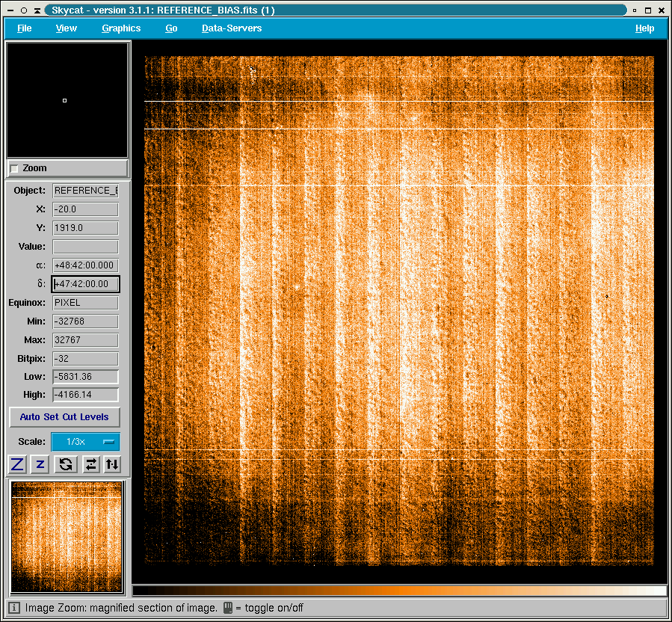Image resolution: width=672 pixels, height=622 pixels.
Task: Click the status bar info icon
Action: coord(14,608)
